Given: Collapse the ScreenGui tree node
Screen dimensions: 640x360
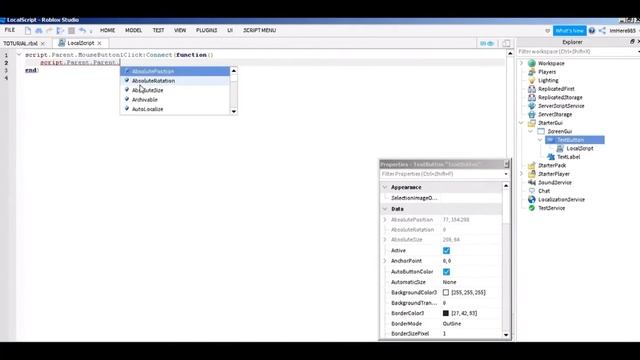Looking at the screenshot, I should pyautogui.click(x=531, y=131).
